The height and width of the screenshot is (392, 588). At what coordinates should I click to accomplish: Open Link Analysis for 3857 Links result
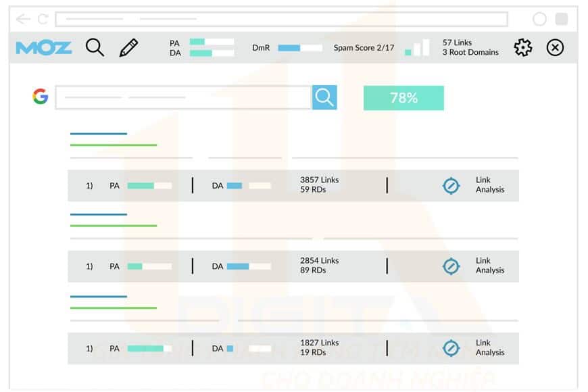tap(490, 185)
